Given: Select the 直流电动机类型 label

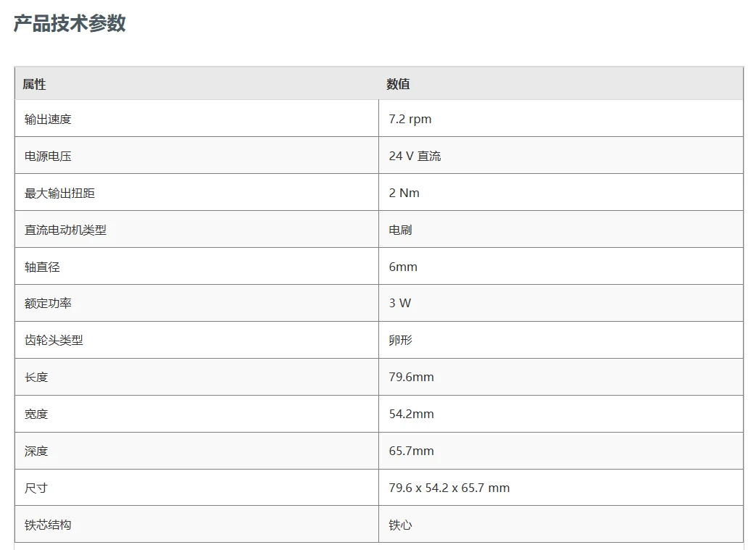Looking at the screenshot, I should tap(65, 230).
